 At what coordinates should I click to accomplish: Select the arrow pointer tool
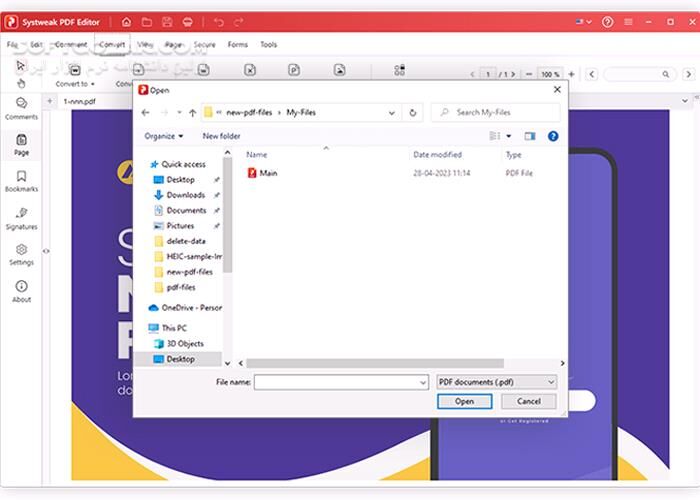(20, 66)
